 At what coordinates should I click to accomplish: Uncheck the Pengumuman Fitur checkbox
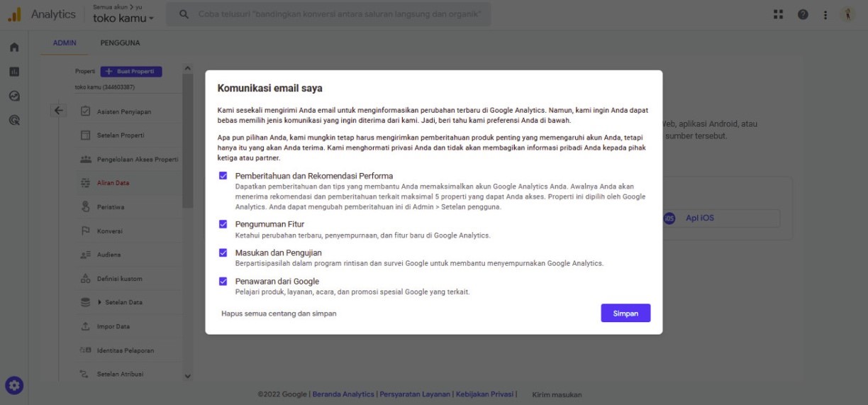(223, 223)
